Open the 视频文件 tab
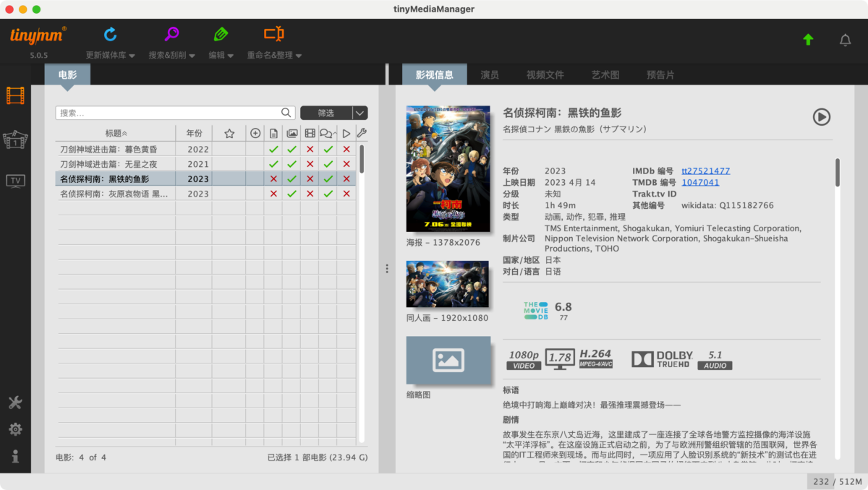868x490 pixels. pyautogui.click(x=545, y=74)
